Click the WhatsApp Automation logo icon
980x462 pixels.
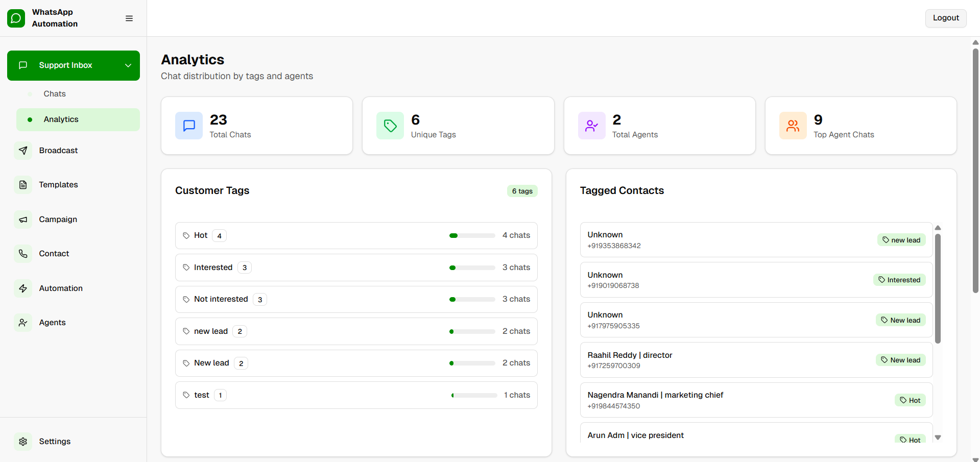pyautogui.click(x=16, y=18)
